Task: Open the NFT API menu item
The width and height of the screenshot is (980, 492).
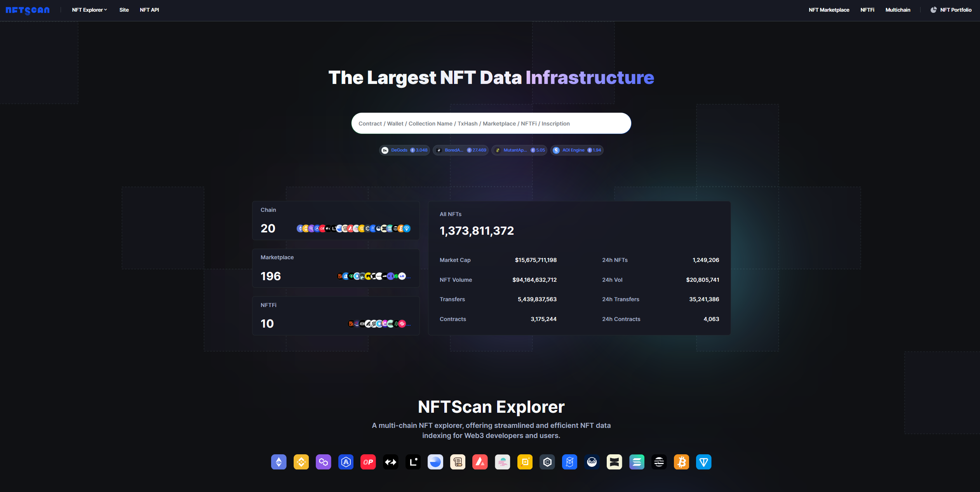Action: coord(149,10)
